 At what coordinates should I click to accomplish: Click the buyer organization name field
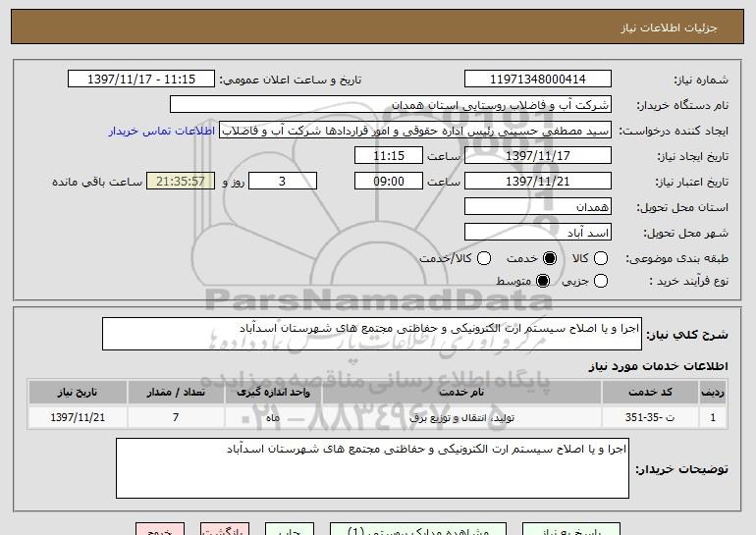pos(391,105)
